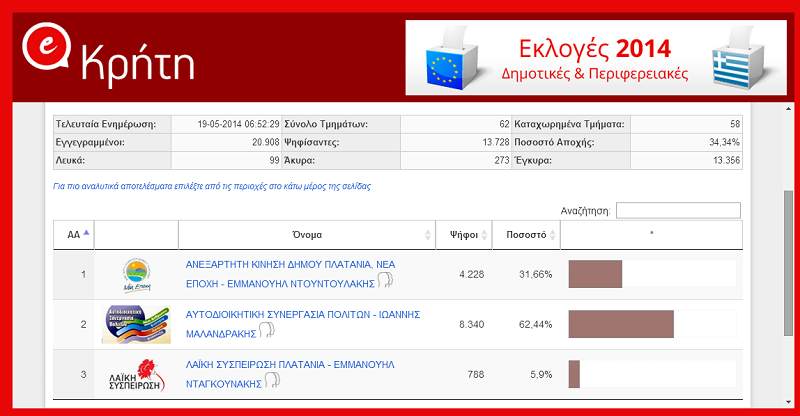800x416 pixels.
Task: Select the 5,9% percentage value
Action: point(541,374)
